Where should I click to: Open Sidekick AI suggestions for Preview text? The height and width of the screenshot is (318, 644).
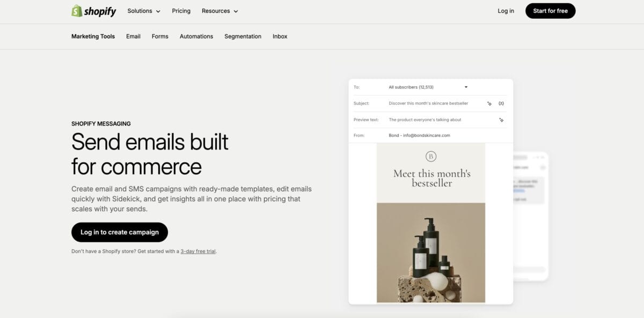(501, 120)
